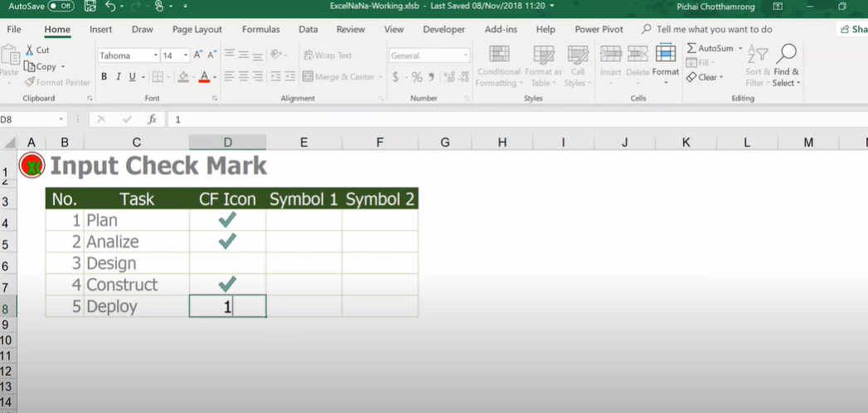Click the Orientation text-angle icon
The width and height of the screenshot is (868, 413).
276,55
